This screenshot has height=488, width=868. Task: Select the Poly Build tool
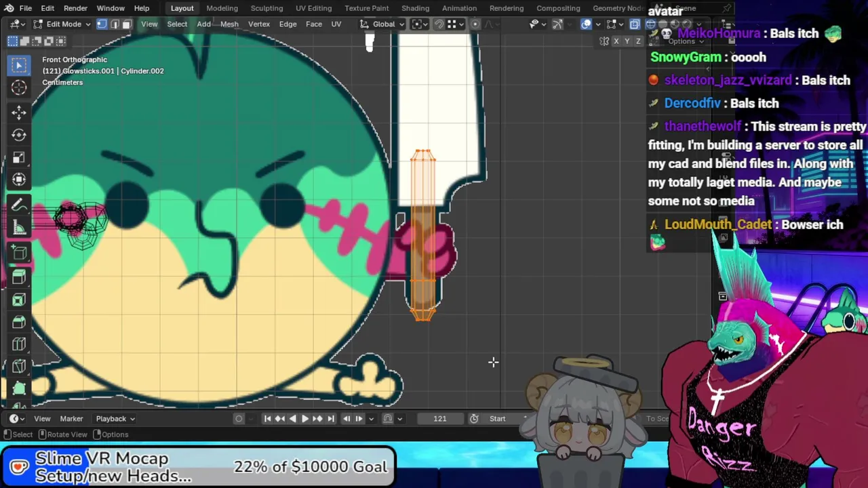click(x=19, y=389)
